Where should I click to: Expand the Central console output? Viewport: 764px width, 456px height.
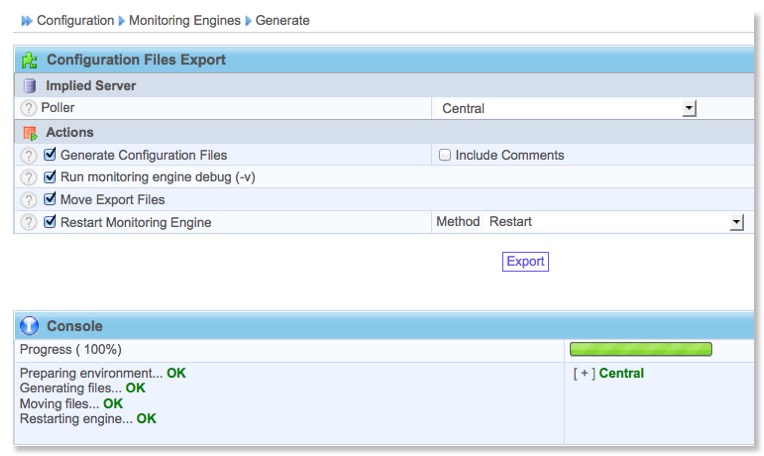583,373
